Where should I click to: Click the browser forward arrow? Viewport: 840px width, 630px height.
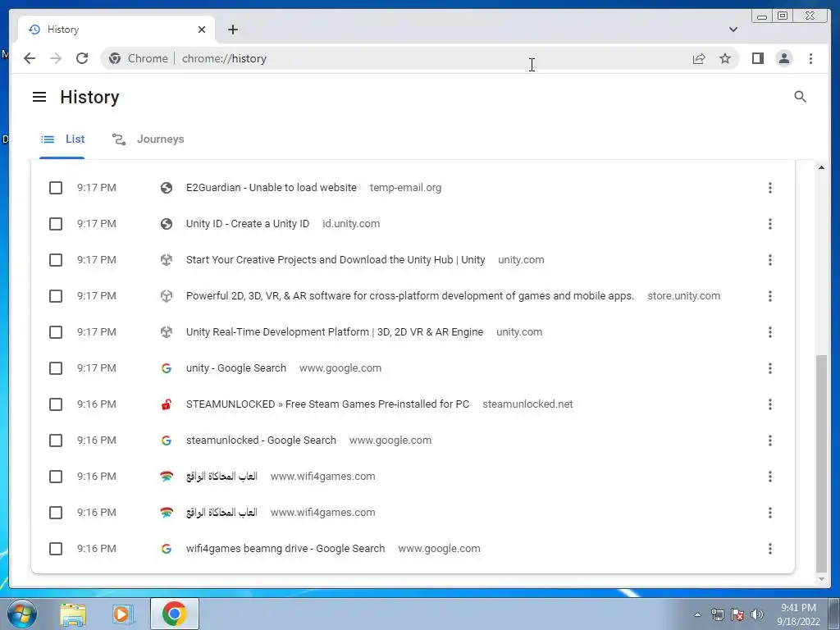56,58
